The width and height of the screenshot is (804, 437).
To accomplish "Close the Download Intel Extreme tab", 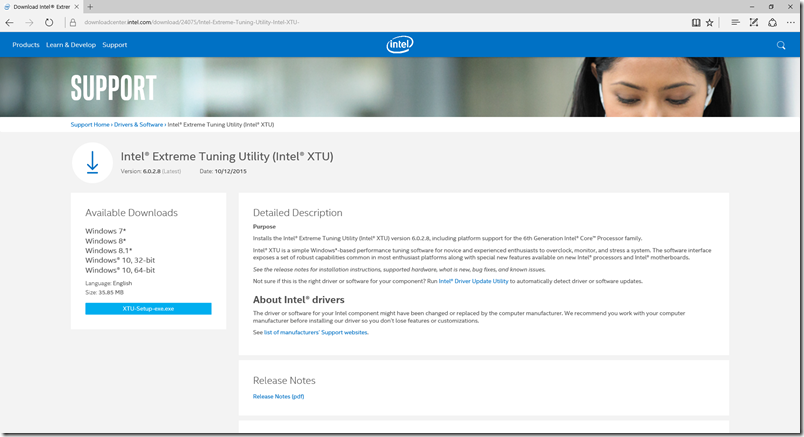I will pos(76,7).
